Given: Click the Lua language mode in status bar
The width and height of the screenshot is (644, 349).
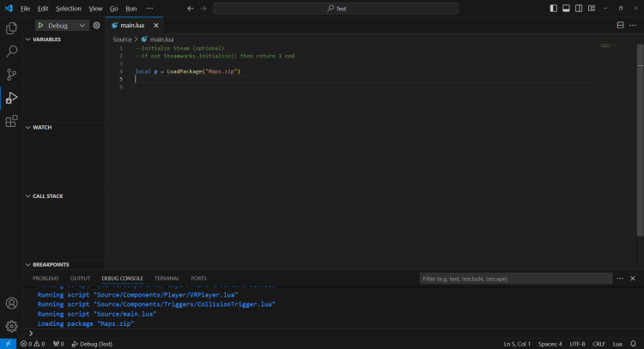Looking at the screenshot, I should [617, 344].
